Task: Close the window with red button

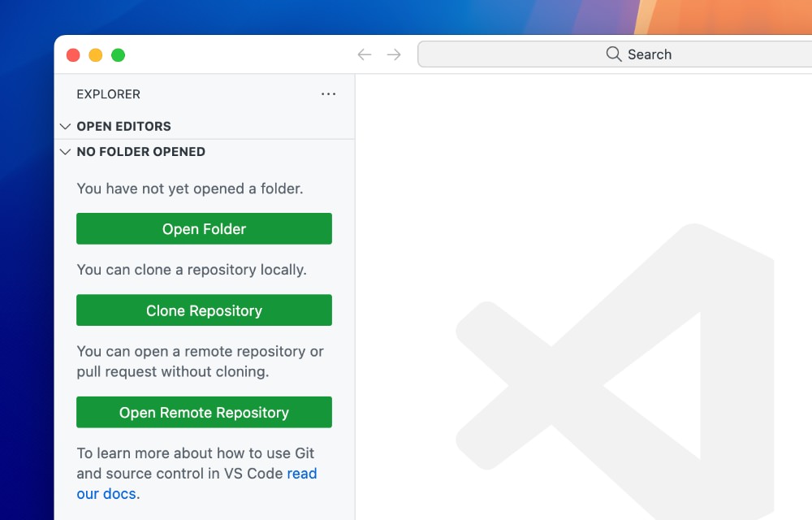Action: click(73, 55)
